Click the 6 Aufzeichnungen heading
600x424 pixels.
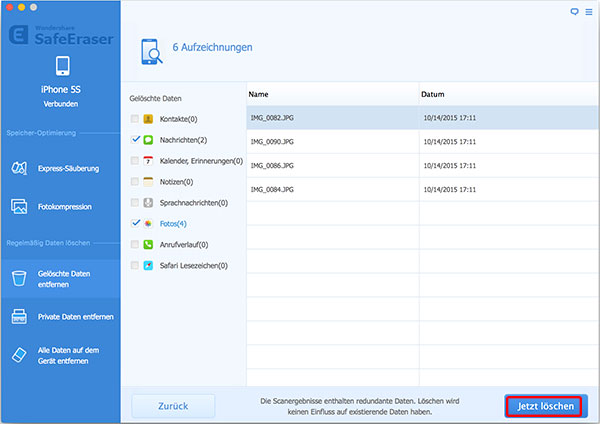[212, 47]
